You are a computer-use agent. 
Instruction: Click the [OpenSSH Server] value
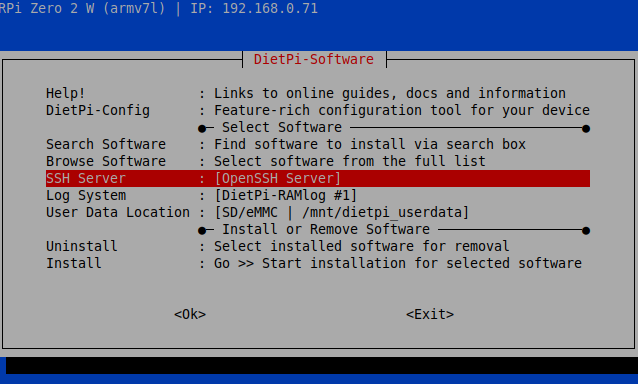pyautogui.click(x=277, y=179)
